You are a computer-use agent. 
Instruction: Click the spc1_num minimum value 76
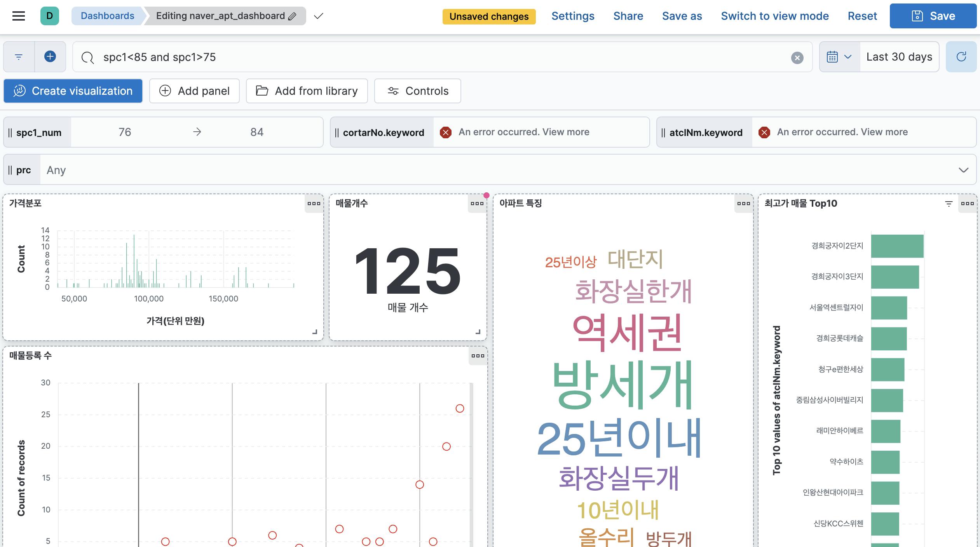click(x=125, y=132)
